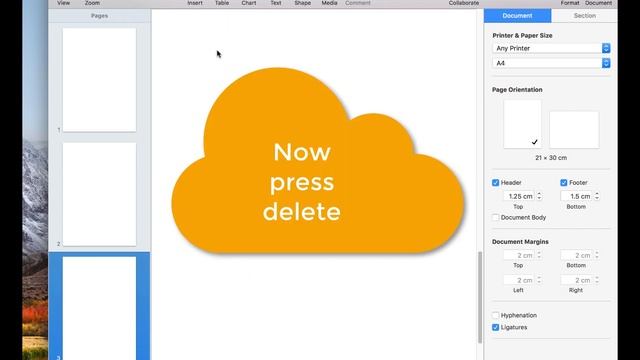This screenshot has width=640, height=360.
Task: Adjust the margin Bottom stepper
Action: (597, 255)
